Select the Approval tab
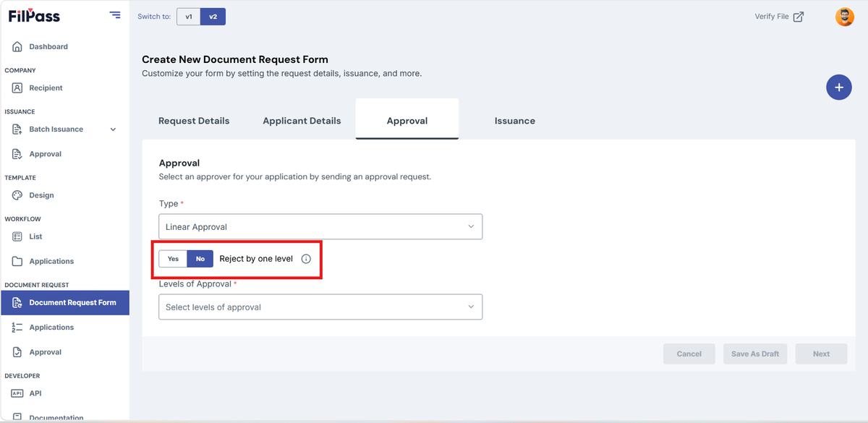Image resolution: width=868 pixels, height=423 pixels. 407,119
